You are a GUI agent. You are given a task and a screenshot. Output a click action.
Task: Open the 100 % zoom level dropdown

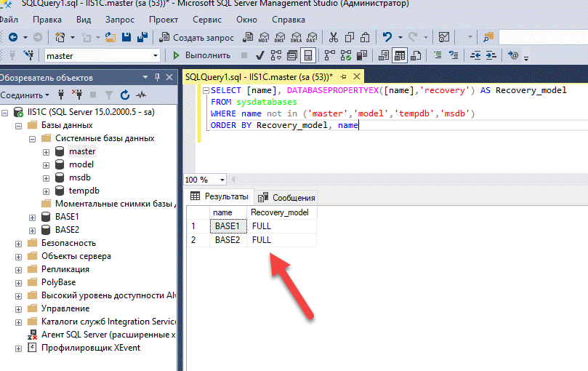tap(222, 180)
